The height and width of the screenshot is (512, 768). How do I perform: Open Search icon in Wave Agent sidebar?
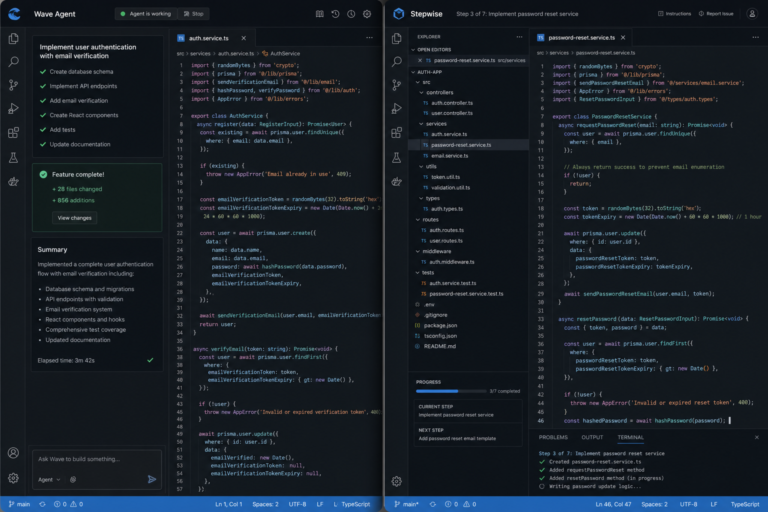tap(14, 62)
